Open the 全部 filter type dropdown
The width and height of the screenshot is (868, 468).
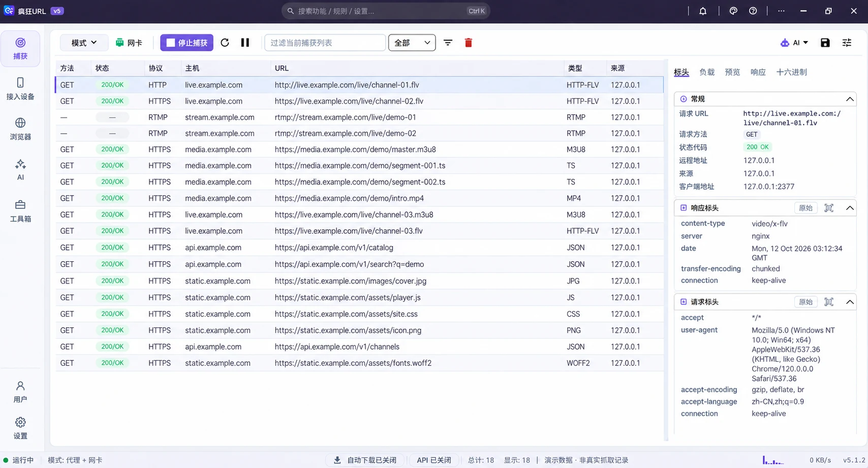[x=412, y=43]
